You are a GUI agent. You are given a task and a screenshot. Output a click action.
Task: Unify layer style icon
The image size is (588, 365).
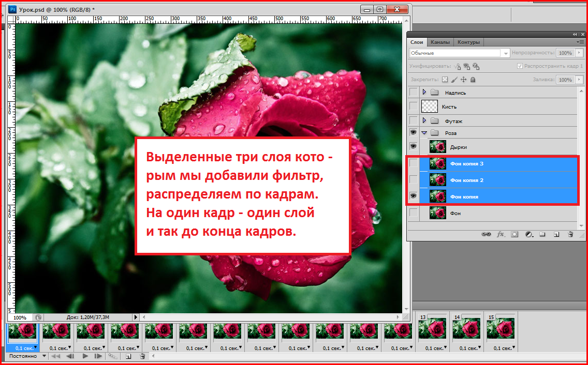[x=476, y=66]
